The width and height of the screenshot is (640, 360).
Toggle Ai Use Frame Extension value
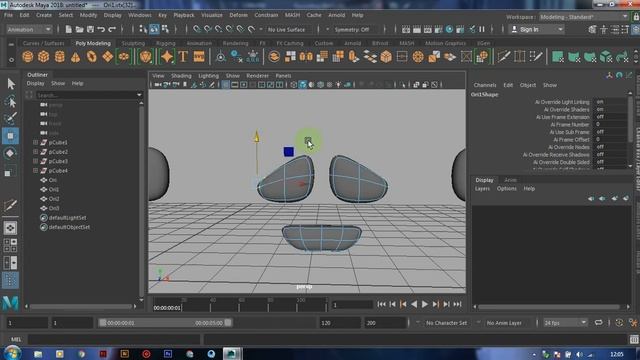[610, 117]
